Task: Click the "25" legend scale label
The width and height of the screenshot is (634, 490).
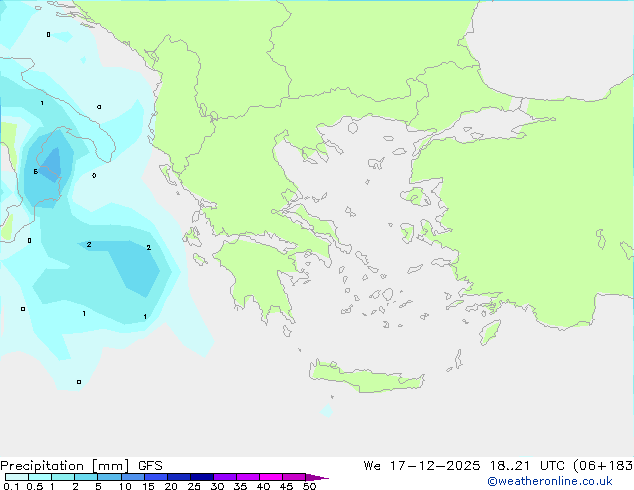Action: coord(194,486)
